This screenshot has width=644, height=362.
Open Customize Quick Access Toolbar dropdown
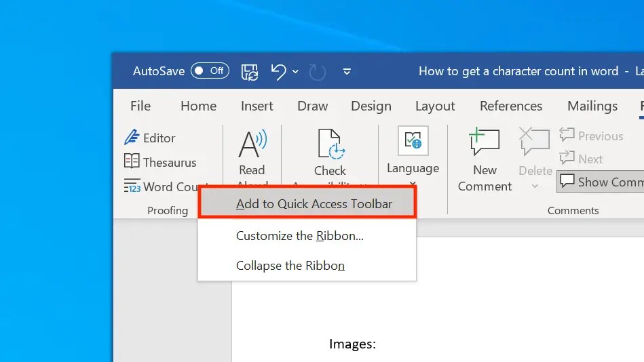(x=347, y=72)
